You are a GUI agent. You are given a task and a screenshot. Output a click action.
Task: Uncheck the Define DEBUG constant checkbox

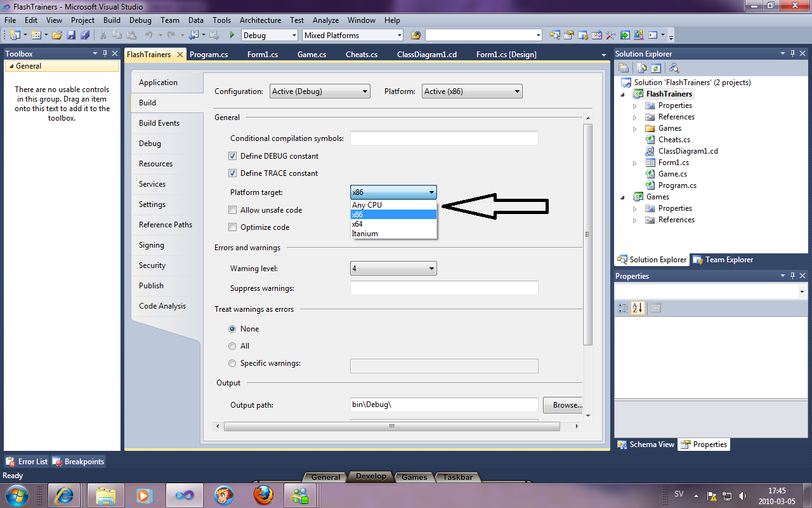pyautogui.click(x=232, y=156)
